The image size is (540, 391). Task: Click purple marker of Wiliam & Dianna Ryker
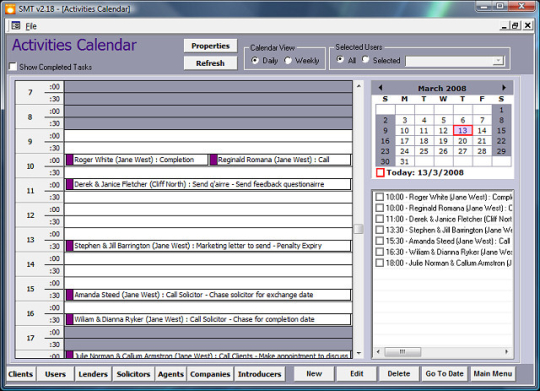coord(70,319)
